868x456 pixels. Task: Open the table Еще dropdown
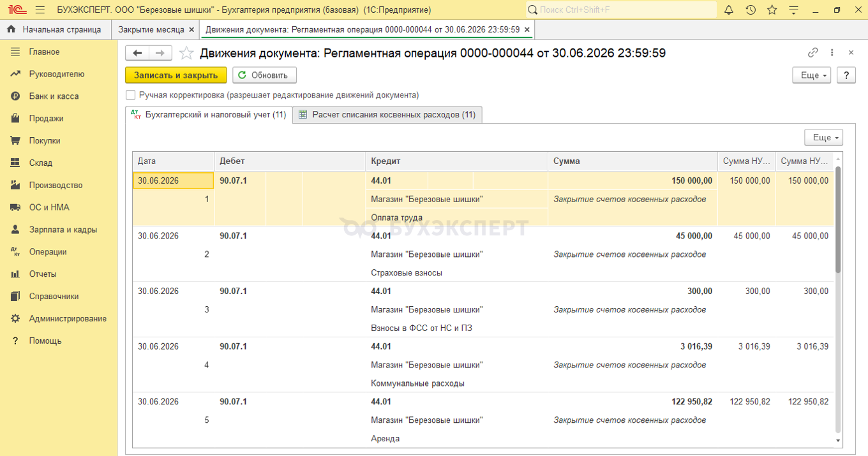coord(824,137)
